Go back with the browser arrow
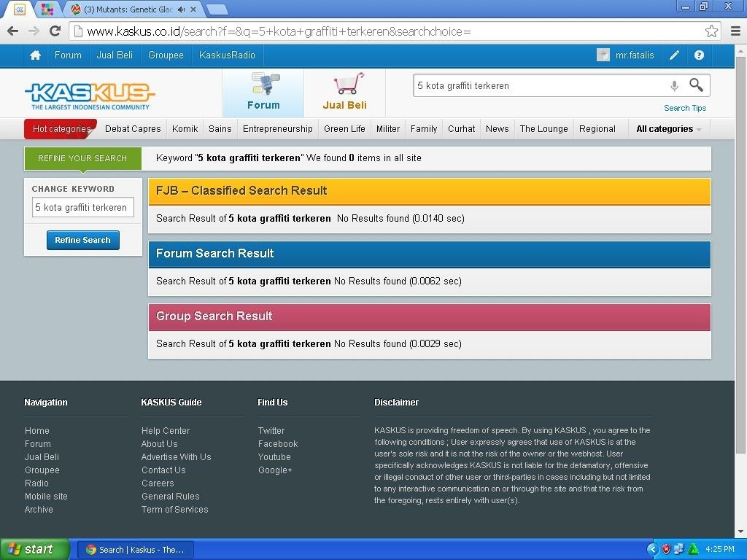Screen dimensions: 747x560 tap(12, 31)
